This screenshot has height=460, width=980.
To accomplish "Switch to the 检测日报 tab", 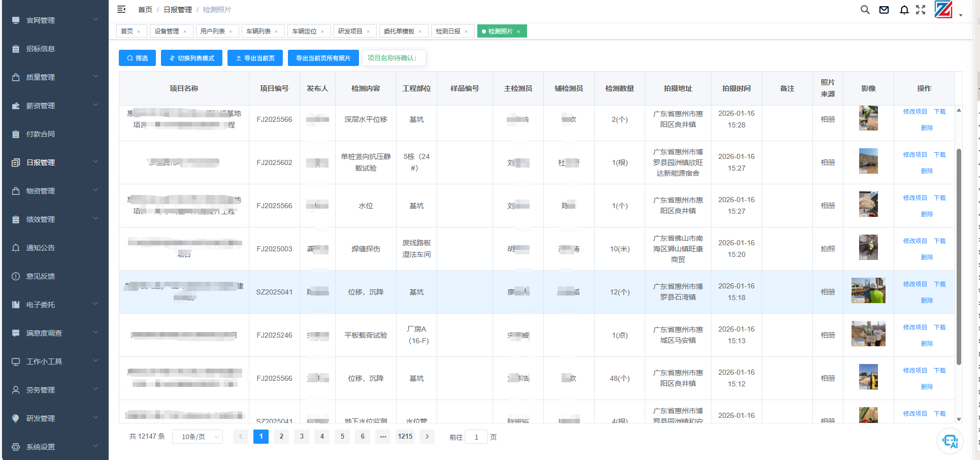I will pyautogui.click(x=448, y=31).
